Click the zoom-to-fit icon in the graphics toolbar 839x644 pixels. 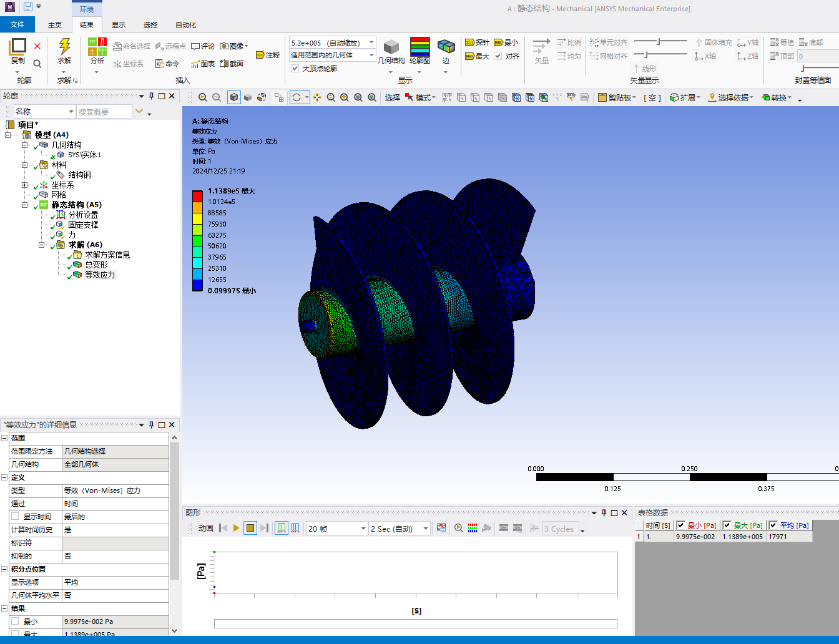point(358,97)
